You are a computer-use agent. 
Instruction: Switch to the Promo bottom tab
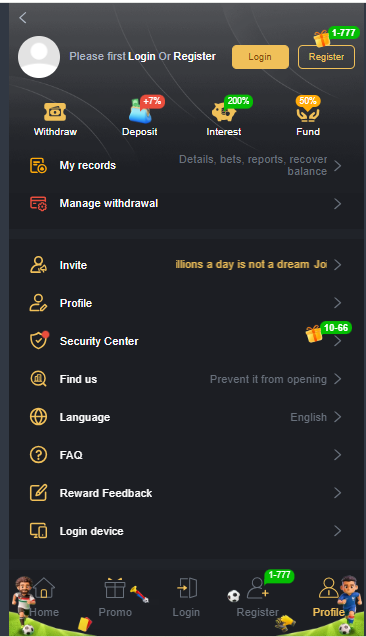(x=115, y=598)
